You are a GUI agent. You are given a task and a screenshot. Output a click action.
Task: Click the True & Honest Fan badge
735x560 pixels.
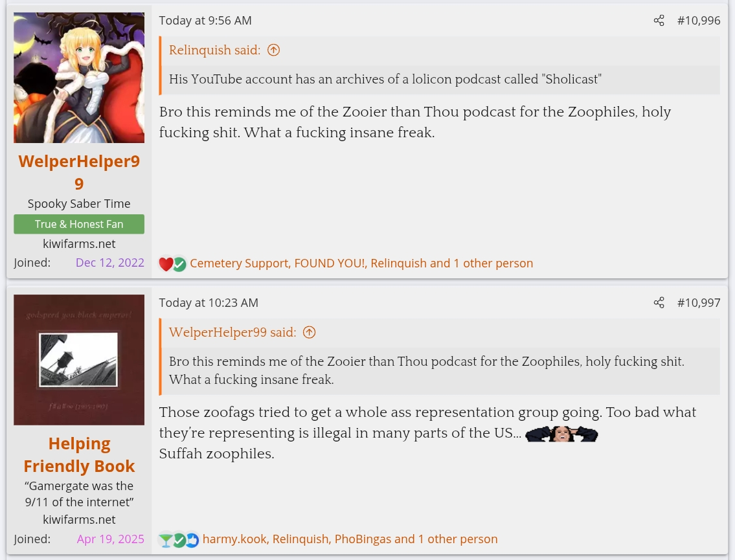(x=79, y=224)
